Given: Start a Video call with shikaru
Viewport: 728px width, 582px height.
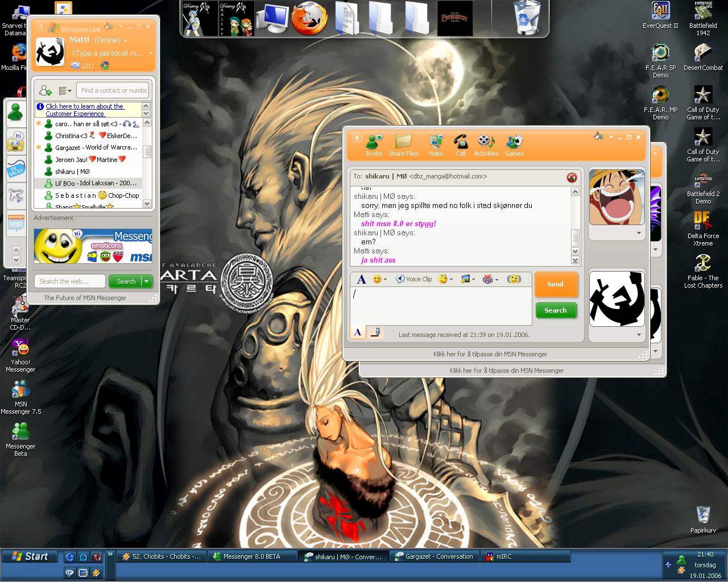Looking at the screenshot, I should (436, 145).
